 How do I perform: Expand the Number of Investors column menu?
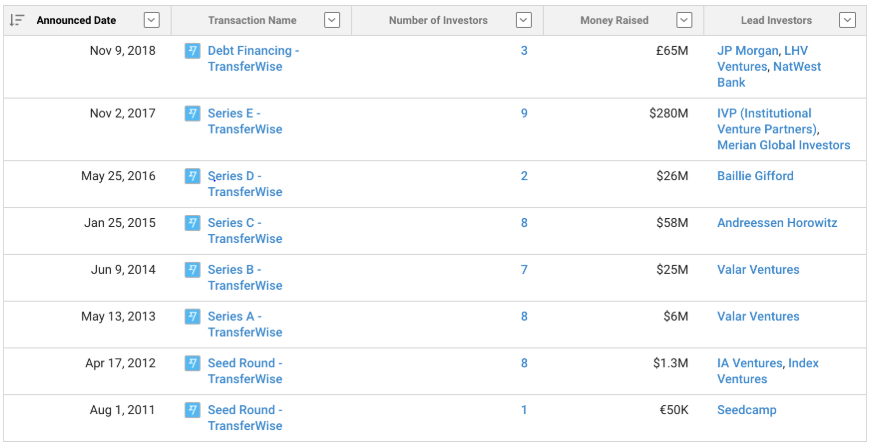point(524,20)
